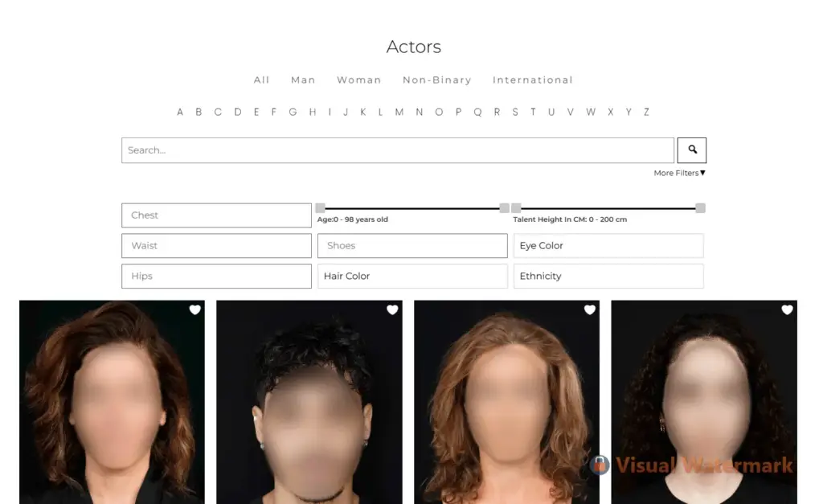Click the Talent Height slider maximum handle
This screenshot has height=504, width=823.
click(x=700, y=208)
